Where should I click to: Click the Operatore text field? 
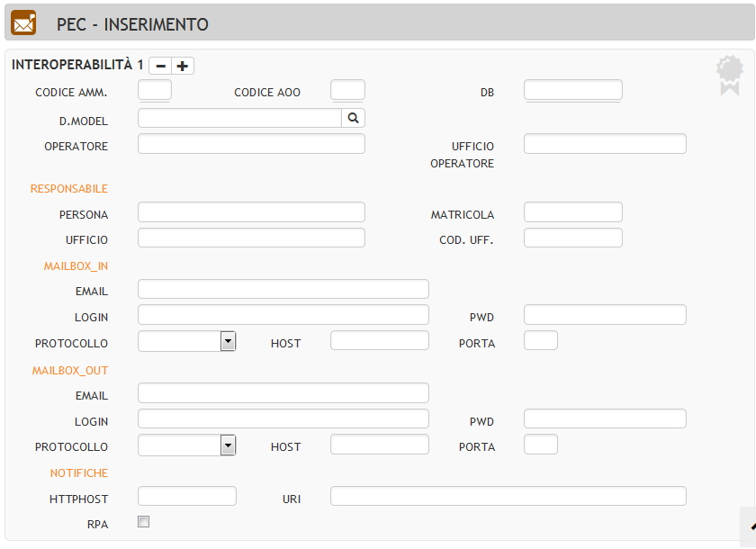pyautogui.click(x=251, y=144)
